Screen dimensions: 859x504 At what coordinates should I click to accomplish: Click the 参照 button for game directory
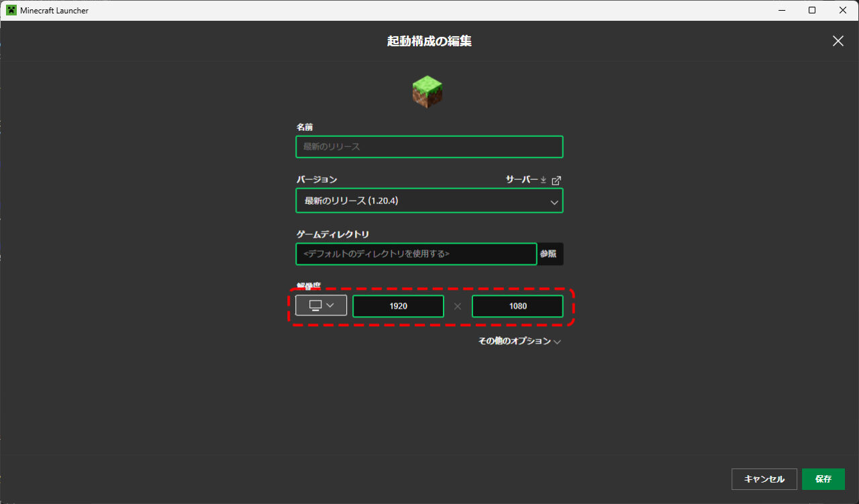coord(549,254)
